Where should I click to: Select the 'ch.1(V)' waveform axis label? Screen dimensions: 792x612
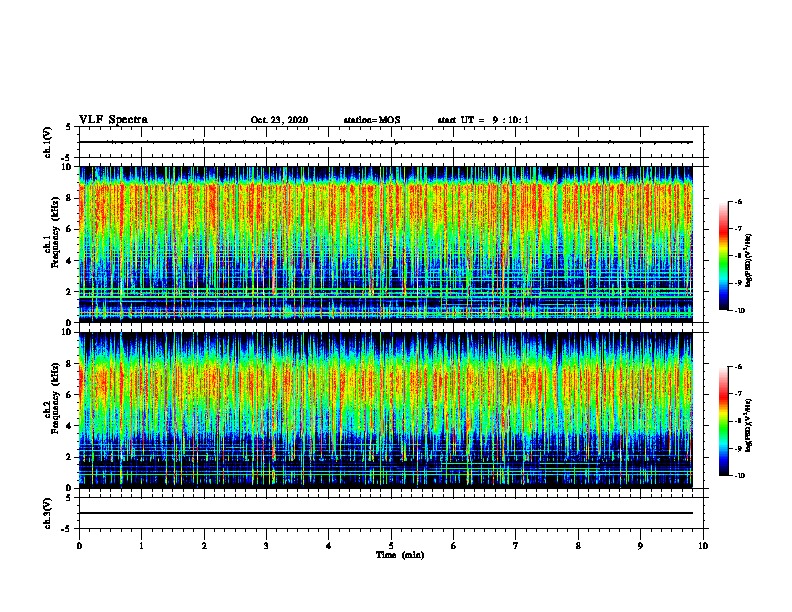pos(48,142)
